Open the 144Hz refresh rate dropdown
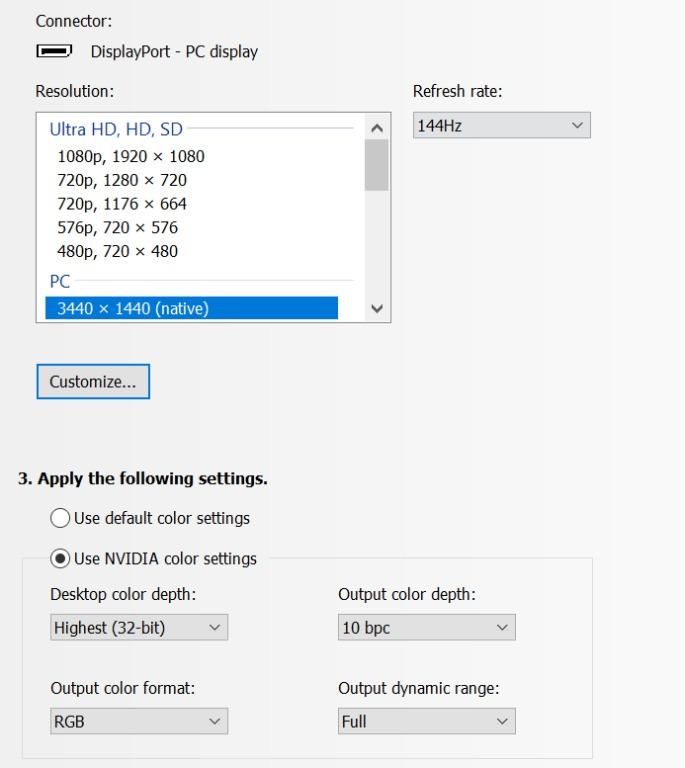Viewport: 685px width, 768px height. pos(501,125)
